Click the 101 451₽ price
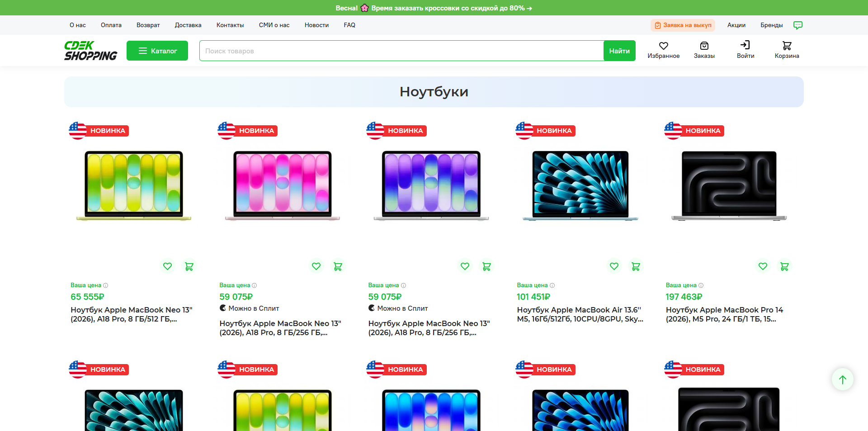This screenshot has height=431, width=868. tap(533, 297)
